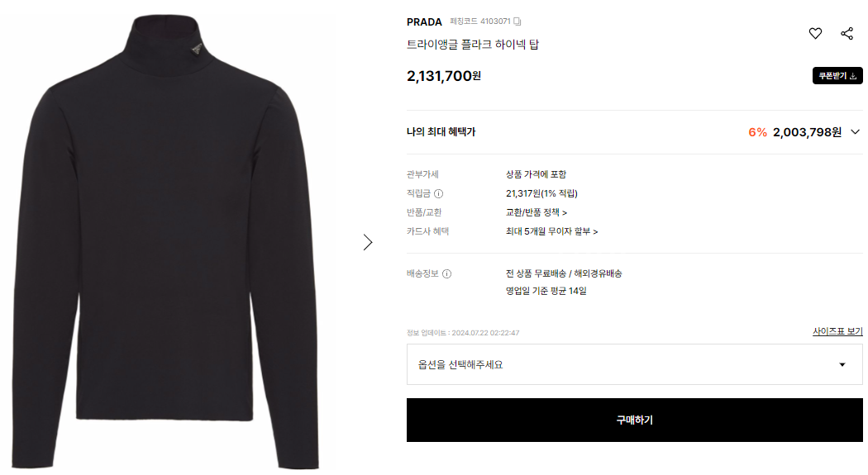Click the 구매하기 purchase button

[634, 420]
